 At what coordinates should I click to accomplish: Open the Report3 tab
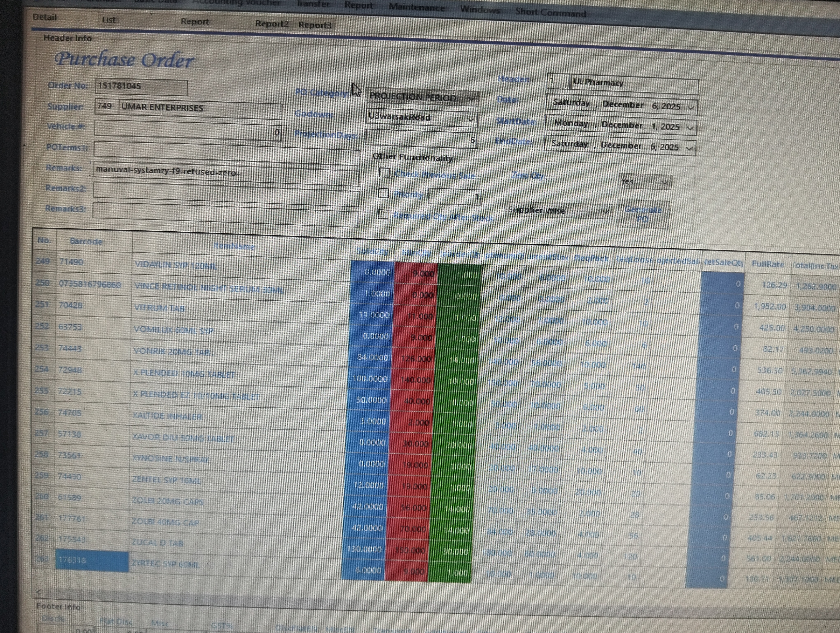[315, 25]
